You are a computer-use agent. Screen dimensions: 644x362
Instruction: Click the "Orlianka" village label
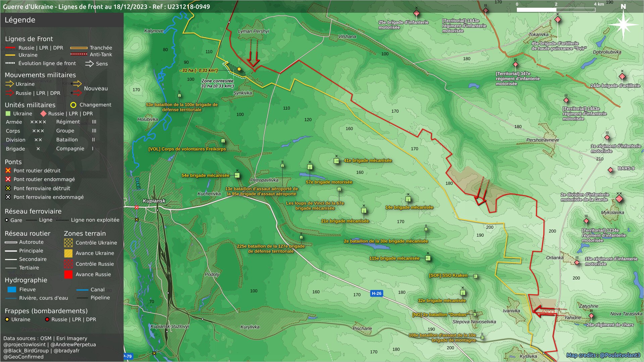coord(555,258)
